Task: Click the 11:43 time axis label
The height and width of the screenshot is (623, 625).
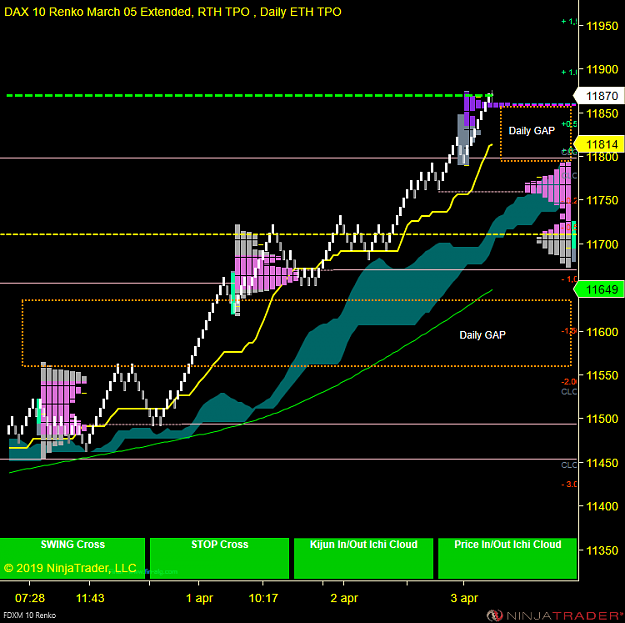Action: [90, 598]
